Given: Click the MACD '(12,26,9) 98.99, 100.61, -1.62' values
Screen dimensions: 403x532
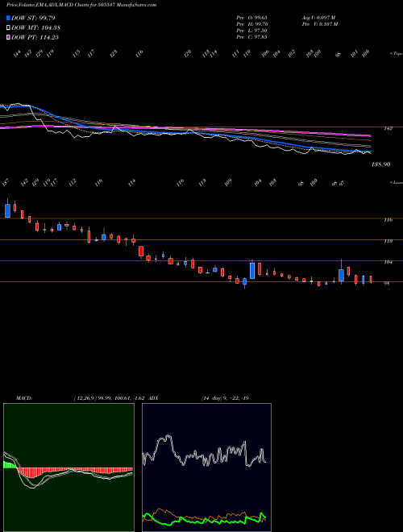Looking at the screenshot, I should point(110,398).
